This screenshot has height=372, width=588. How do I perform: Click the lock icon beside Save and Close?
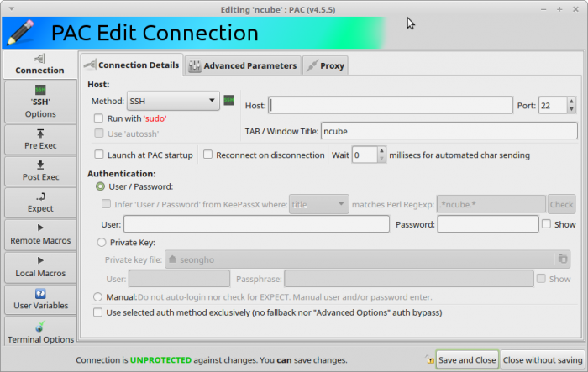click(x=429, y=359)
